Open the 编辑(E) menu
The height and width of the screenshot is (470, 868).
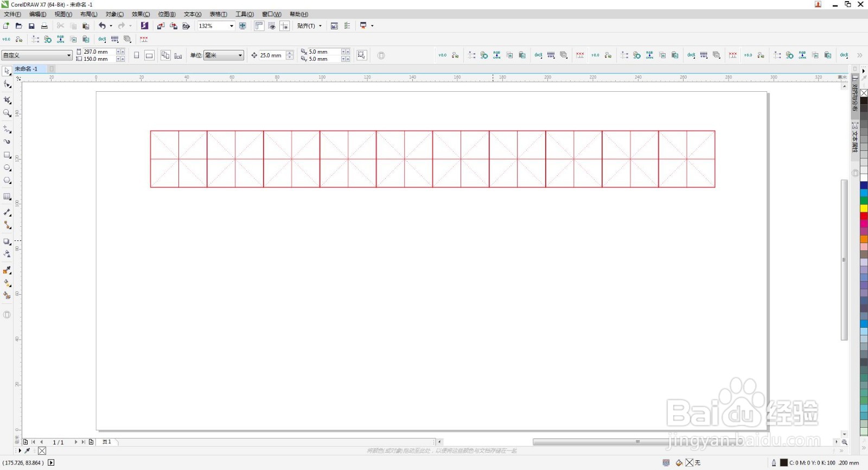point(37,14)
